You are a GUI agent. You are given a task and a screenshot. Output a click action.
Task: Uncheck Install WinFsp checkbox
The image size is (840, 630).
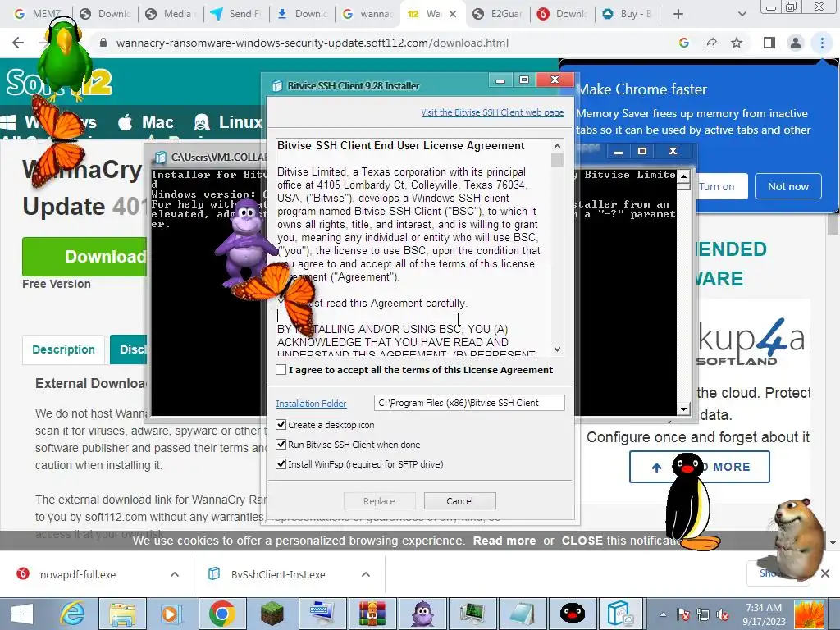point(281,464)
